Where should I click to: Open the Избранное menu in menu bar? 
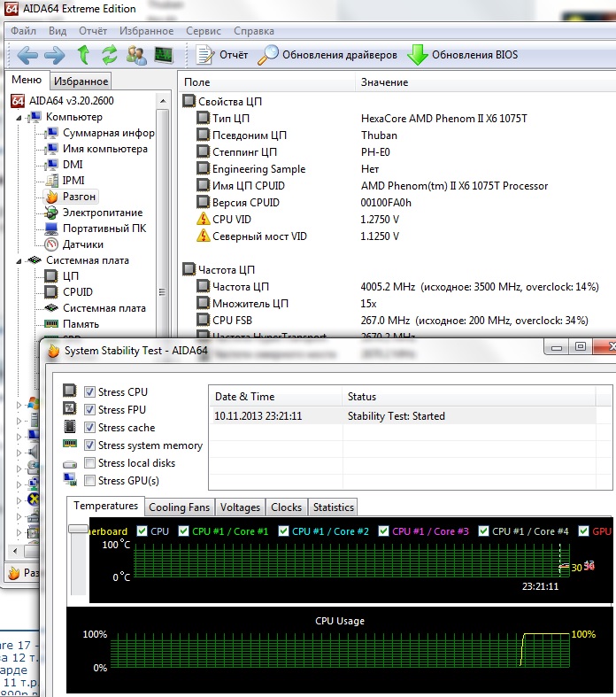tap(146, 31)
